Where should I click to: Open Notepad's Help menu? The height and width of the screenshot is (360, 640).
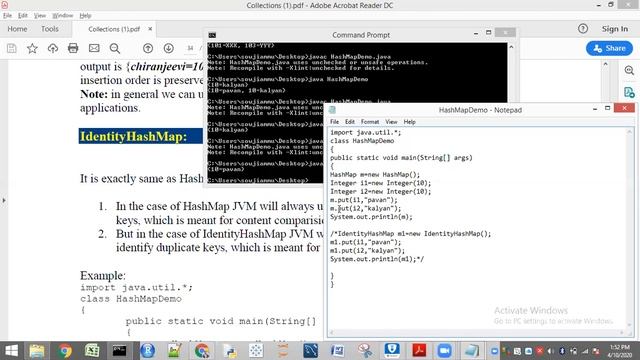[409, 122]
